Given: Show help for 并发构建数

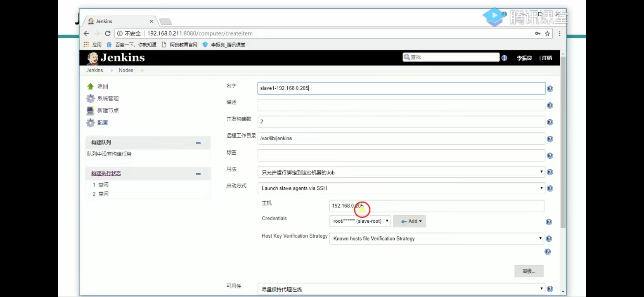Looking at the screenshot, I should tap(550, 122).
